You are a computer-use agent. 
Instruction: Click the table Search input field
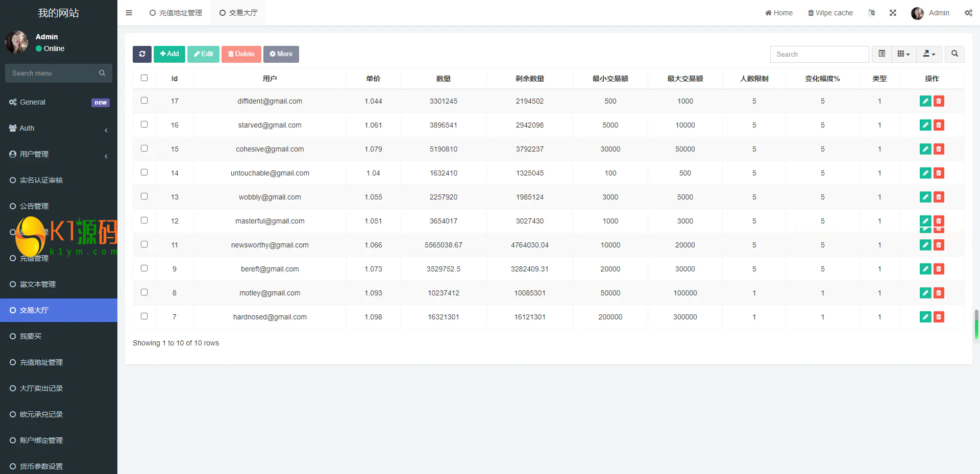tap(819, 54)
